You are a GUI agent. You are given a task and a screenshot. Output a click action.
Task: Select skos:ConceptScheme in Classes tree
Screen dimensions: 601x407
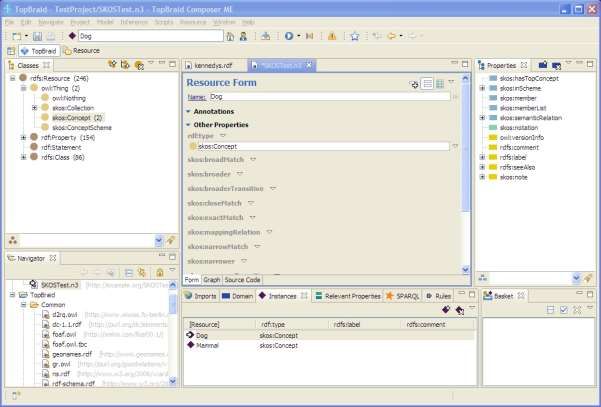pyautogui.click(x=82, y=128)
